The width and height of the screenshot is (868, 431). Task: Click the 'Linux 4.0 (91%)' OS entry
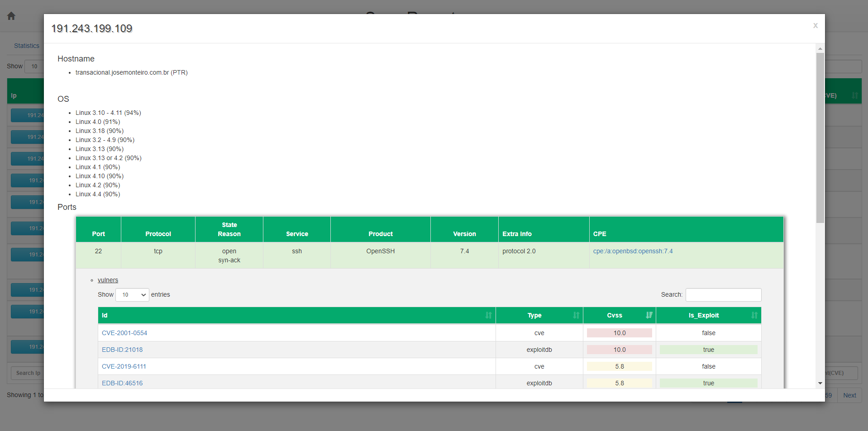tap(98, 122)
